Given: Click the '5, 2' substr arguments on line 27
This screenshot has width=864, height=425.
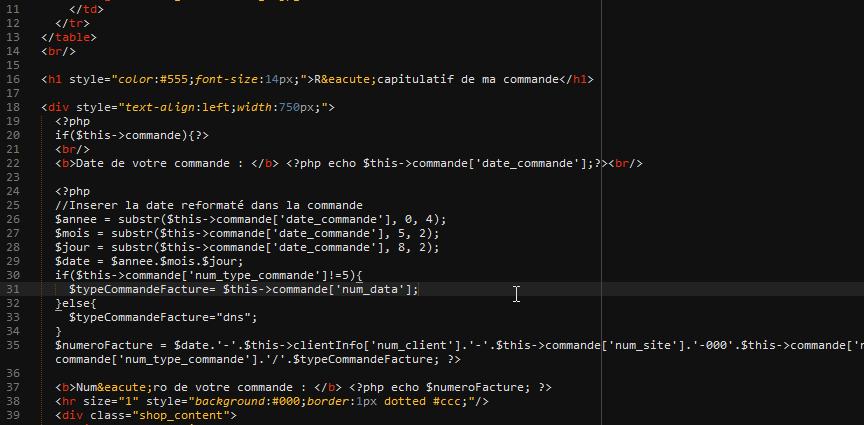Looking at the screenshot, I should coord(412,234).
